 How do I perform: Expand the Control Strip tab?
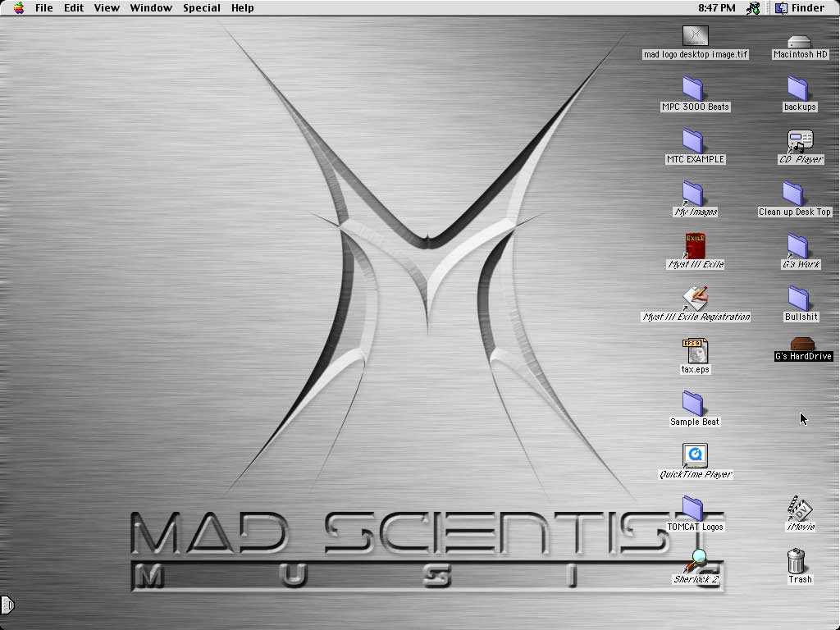coord(7,605)
